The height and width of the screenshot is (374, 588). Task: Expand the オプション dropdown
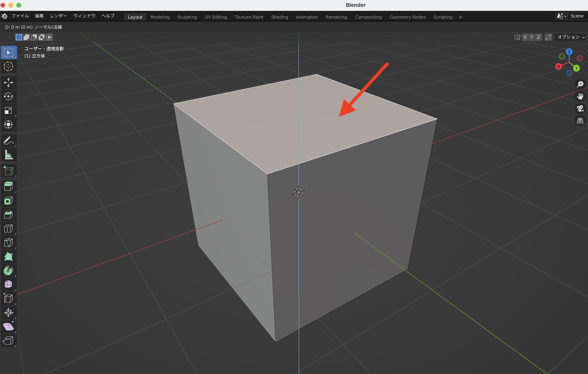(x=571, y=37)
